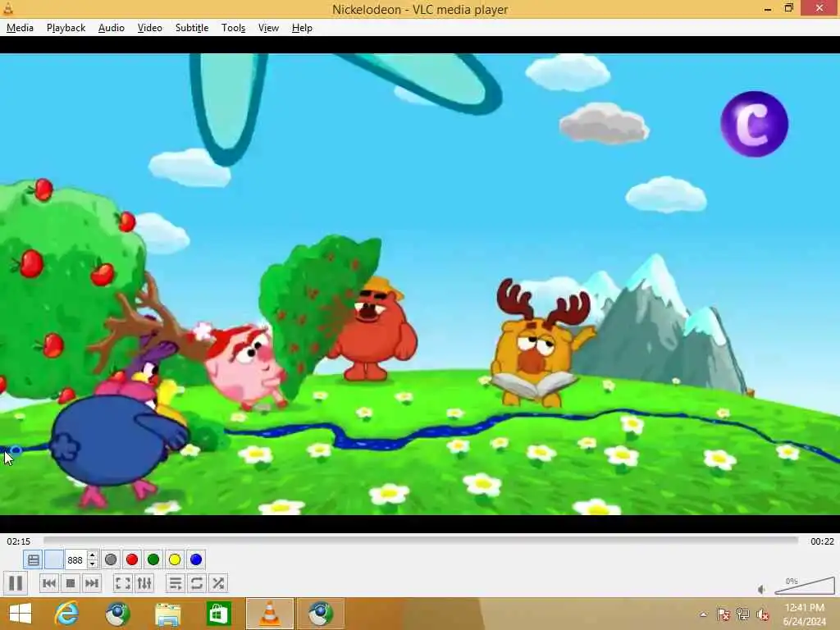Open Action Center flag icon
Viewport: 840px width, 630px height.
[x=723, y=614]
